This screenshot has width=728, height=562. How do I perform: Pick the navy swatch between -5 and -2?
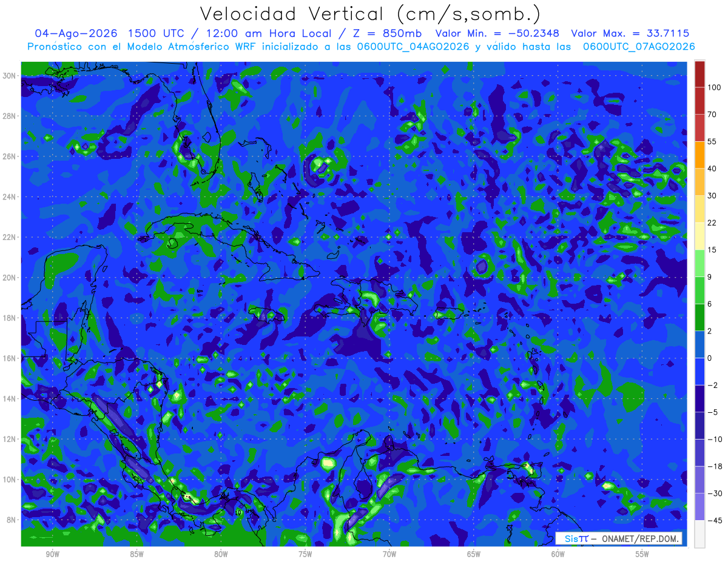tap(699, 399)
